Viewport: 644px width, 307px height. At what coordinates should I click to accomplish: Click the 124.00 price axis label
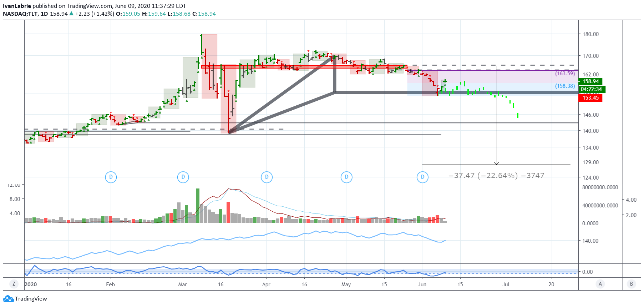click(x=590, y=178)
